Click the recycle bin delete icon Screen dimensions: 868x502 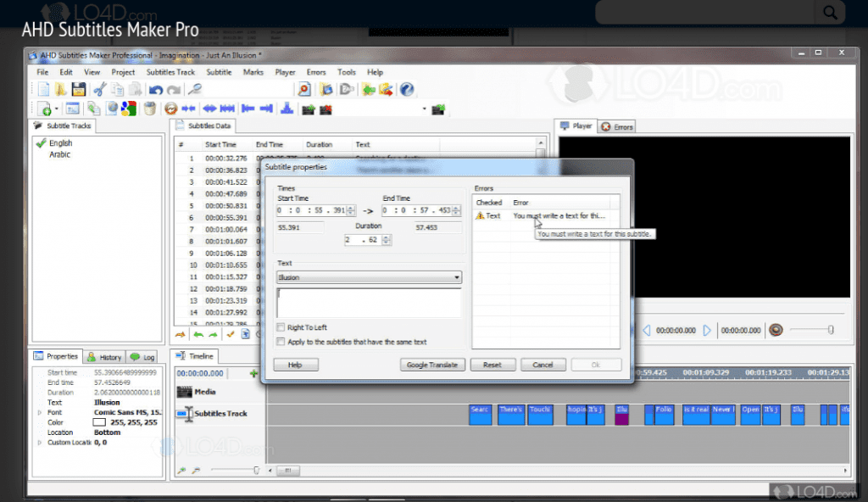[149, 109]
